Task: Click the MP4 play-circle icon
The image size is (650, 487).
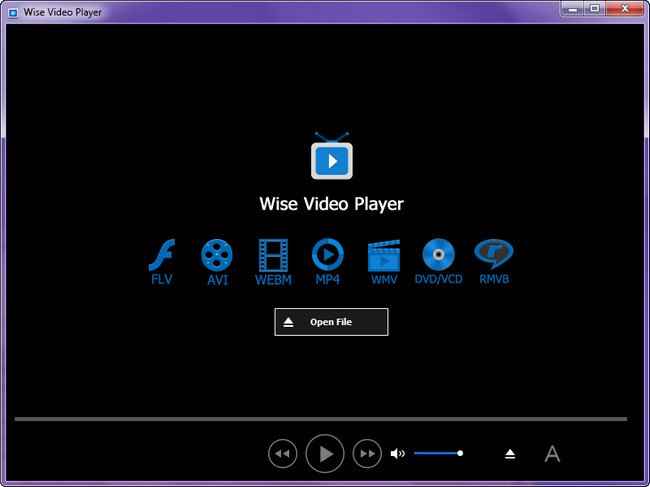Action: pos(327,254)
